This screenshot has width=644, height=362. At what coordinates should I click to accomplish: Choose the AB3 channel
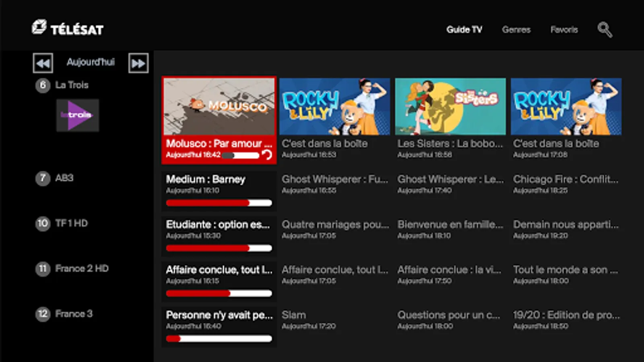(x=64, y=178)
